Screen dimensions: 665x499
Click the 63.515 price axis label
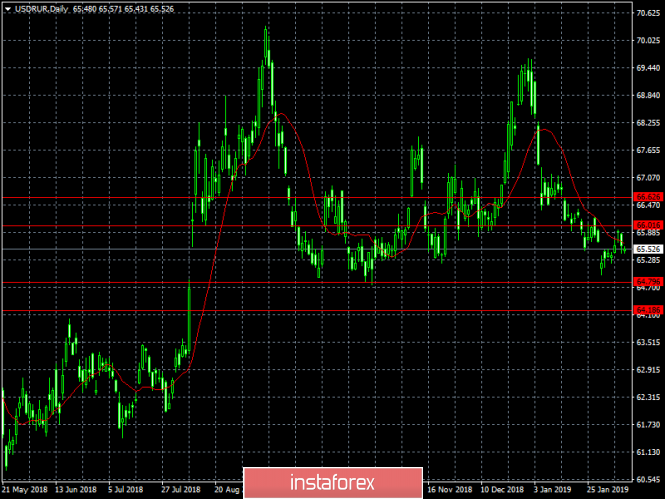(x=649, y=342)
